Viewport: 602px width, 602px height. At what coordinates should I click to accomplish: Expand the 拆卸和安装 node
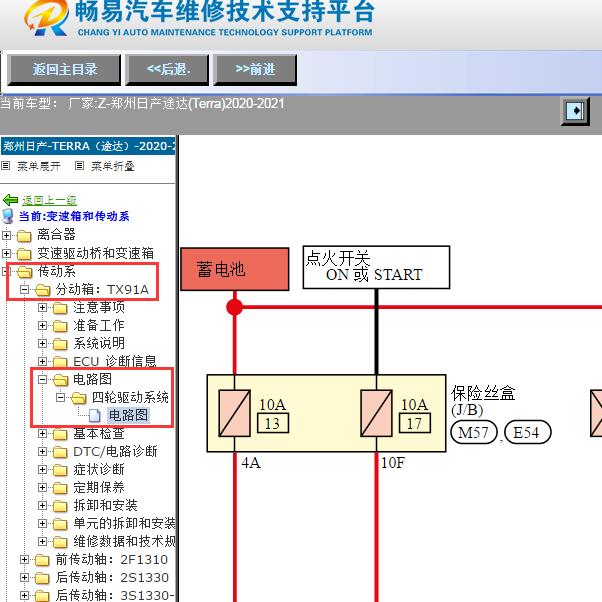[x=42, y=506]
